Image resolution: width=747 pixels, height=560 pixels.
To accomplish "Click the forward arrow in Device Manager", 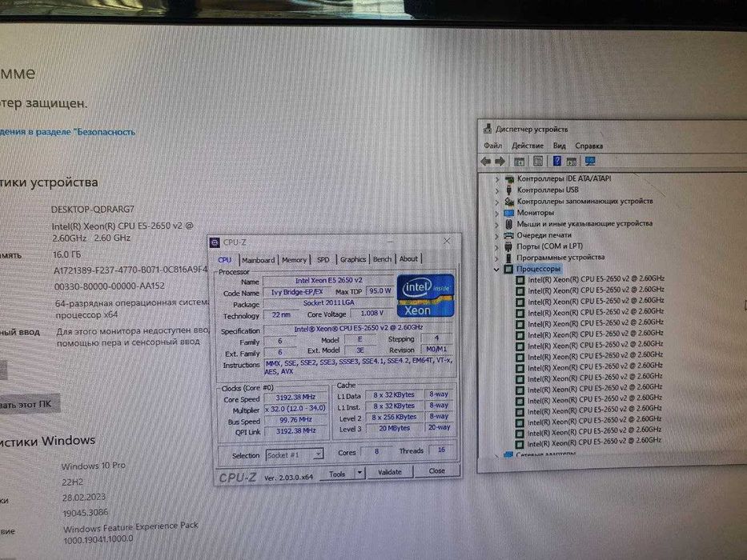I will tap(500, 162).
